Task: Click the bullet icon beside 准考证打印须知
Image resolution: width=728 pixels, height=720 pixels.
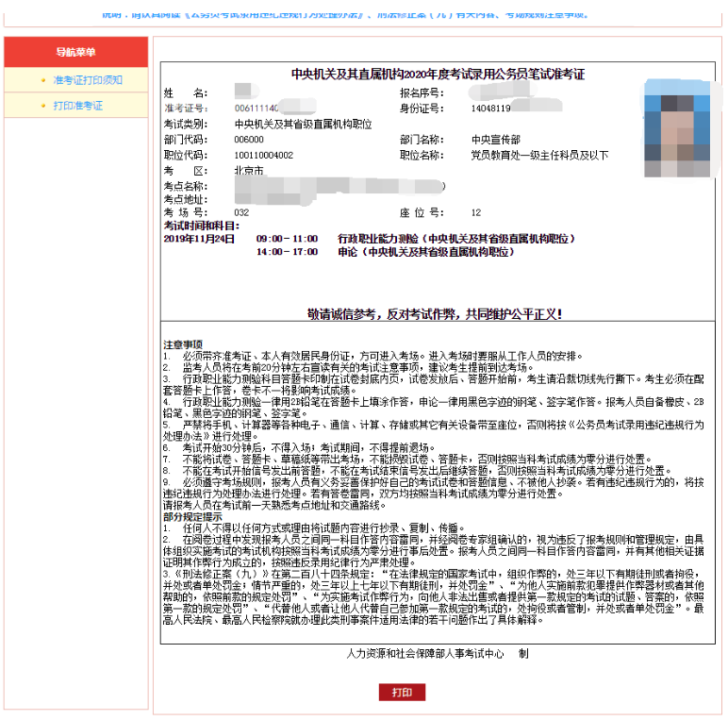Action: (42, 80)
